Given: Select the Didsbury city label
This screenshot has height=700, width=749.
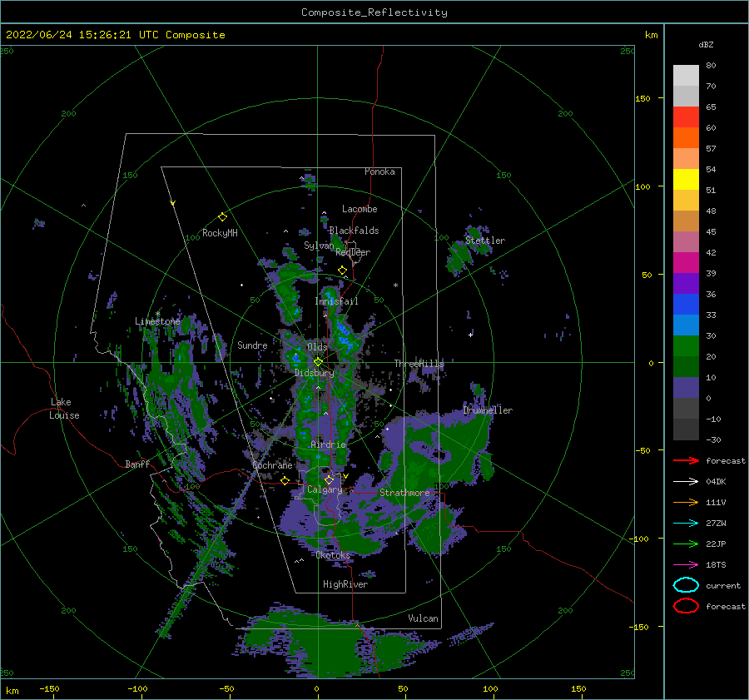Looking at the screenshot, I should [314, 373].
